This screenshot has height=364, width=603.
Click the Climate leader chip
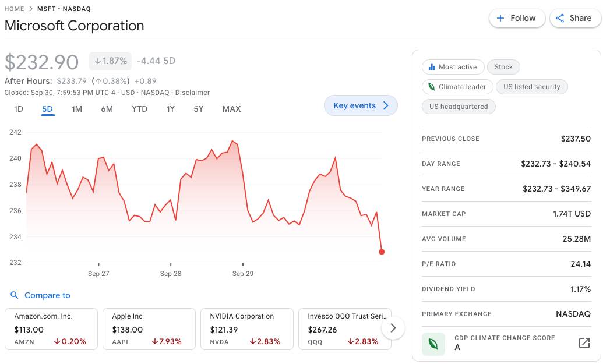coord(456,87)
